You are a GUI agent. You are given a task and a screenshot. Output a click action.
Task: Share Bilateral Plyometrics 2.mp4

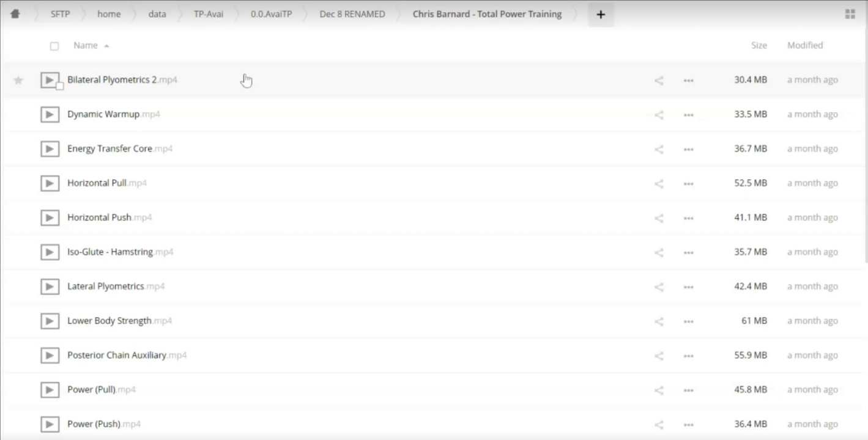coord(659,80)
